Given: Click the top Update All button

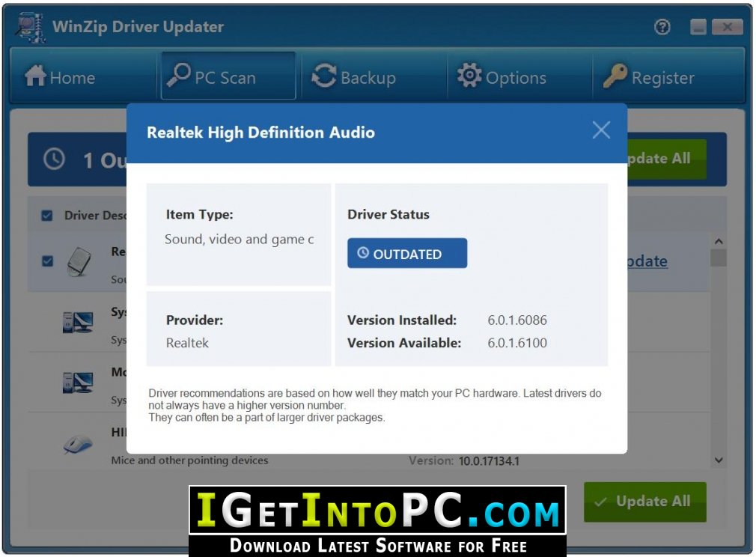Looking at the screenshot, I should (x=666, y=159).
